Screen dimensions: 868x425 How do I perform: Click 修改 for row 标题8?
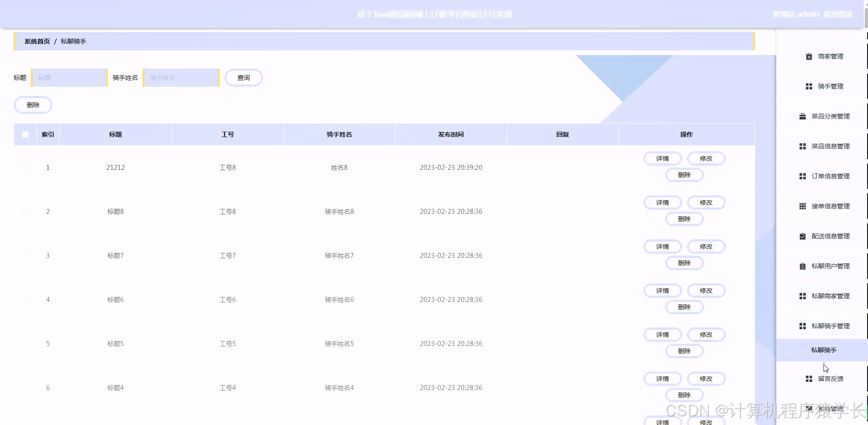click(x=706, y=203)
